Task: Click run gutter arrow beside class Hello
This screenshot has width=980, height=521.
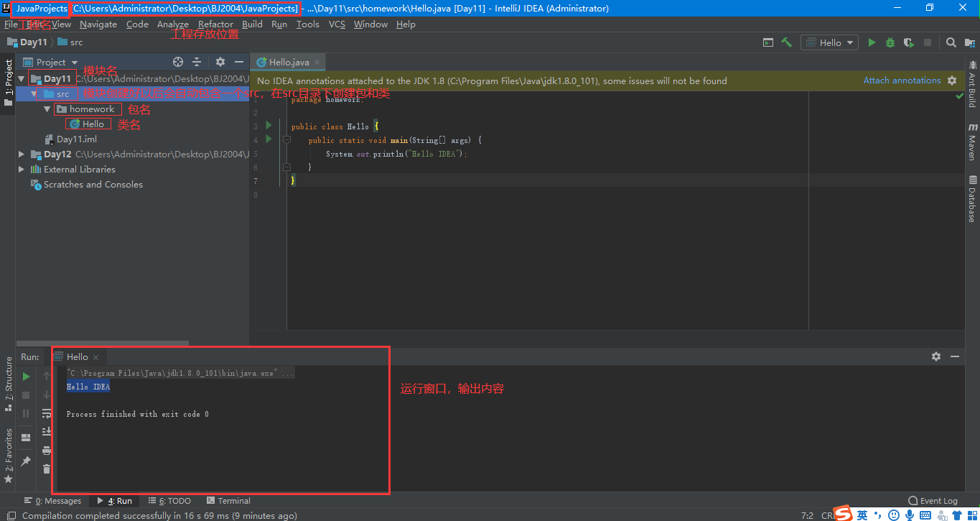Action: pyautogui.click(x=269, y=126)
